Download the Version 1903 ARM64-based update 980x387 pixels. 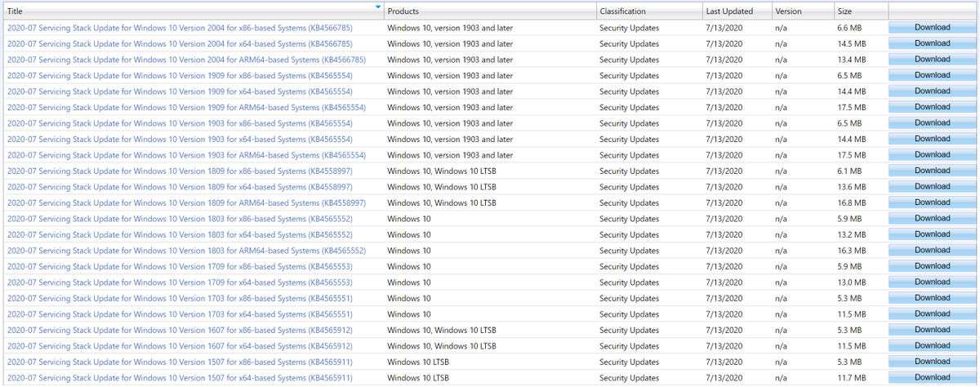(x=932, y=154)
